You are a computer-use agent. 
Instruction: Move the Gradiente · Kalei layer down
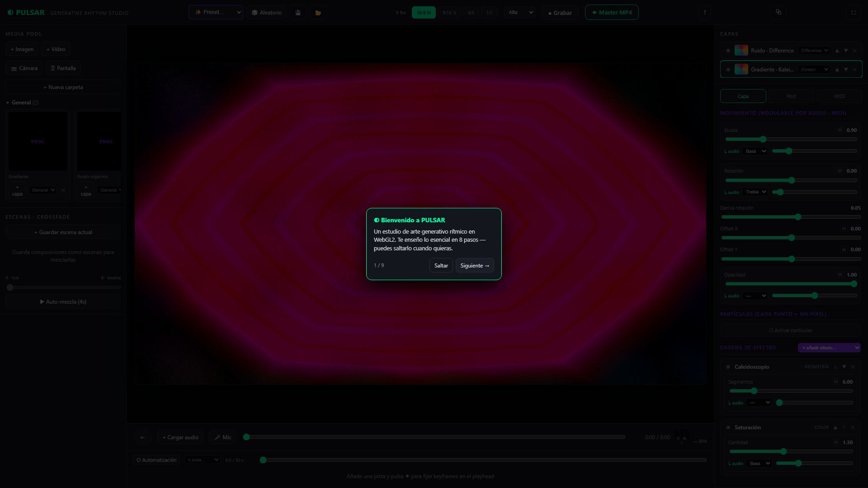846,70
